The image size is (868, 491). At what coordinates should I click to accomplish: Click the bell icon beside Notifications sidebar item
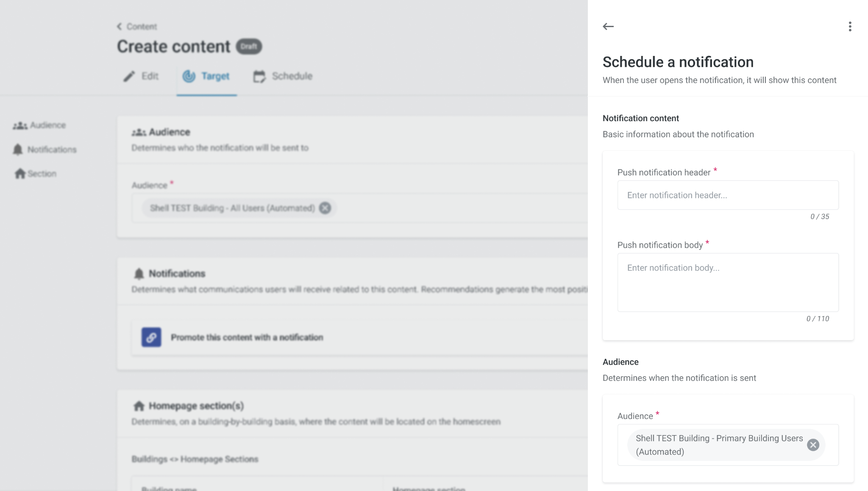pos(18,150)
